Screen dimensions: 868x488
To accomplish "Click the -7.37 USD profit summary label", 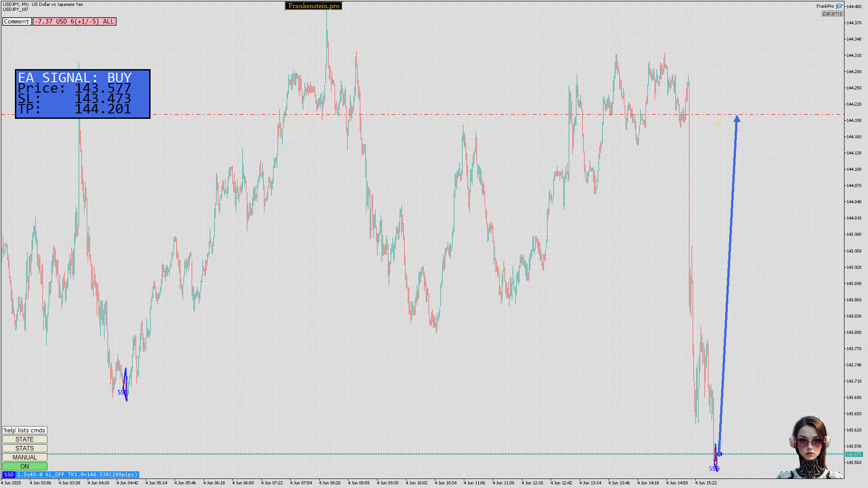I will click(x=75, y=21).
